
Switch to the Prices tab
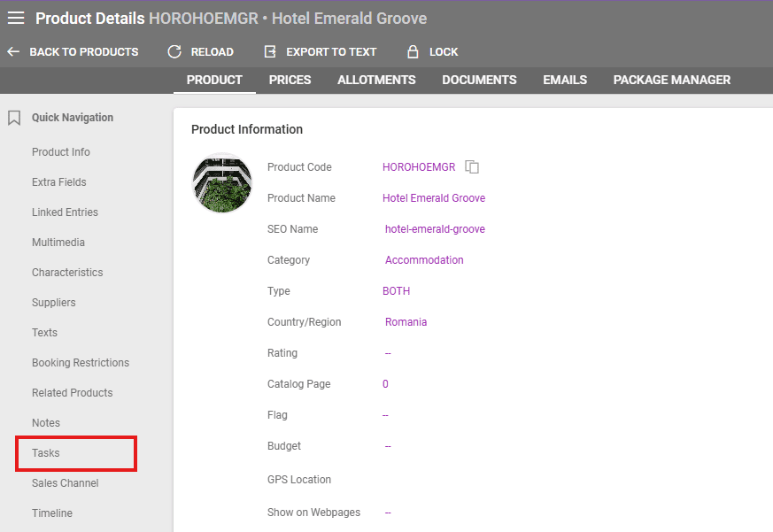point(290,80)
